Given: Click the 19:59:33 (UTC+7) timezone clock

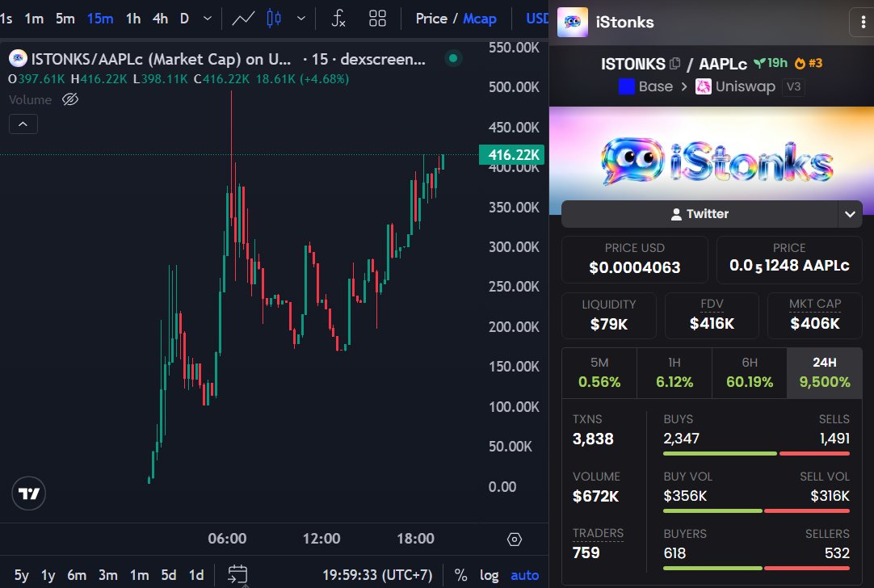Looking at the screenshot, I should pyautogui.click(x=377, y=575).
